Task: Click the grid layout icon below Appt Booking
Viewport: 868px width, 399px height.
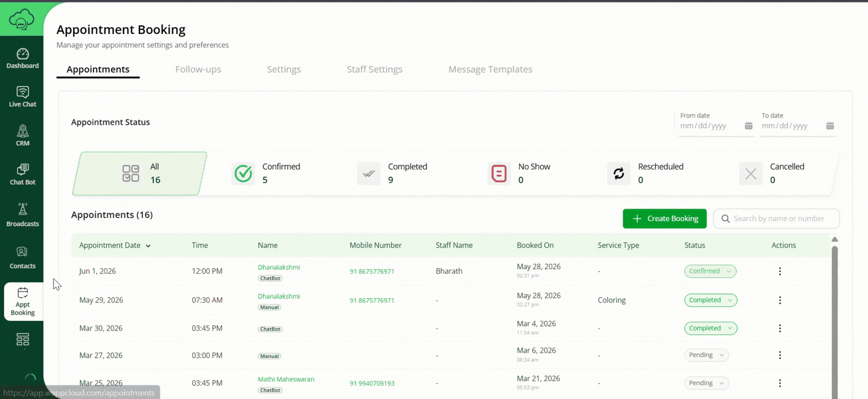Action: pyautogui.click(x=23, y=339)
